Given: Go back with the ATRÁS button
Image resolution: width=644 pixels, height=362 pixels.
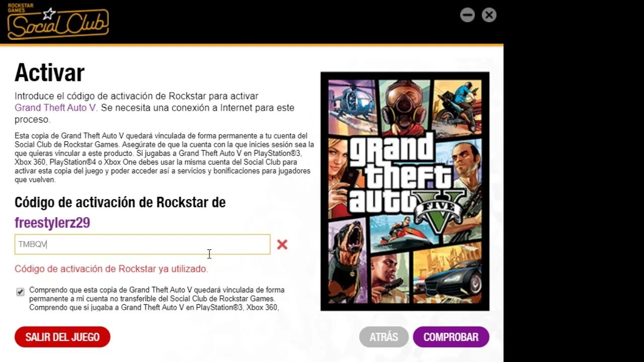Looking at the screenshot, I should (x=384, y=337).
